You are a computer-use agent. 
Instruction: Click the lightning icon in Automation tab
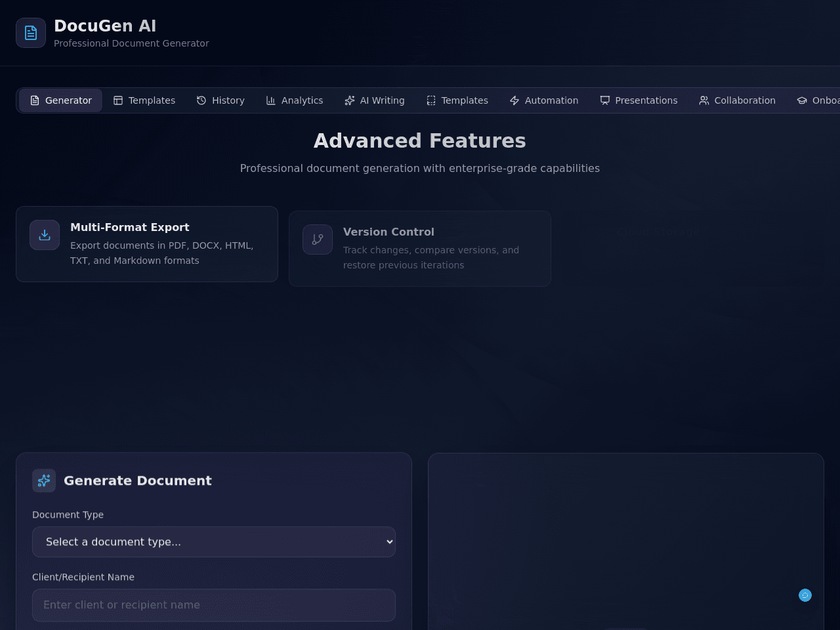tap(514, 100)
